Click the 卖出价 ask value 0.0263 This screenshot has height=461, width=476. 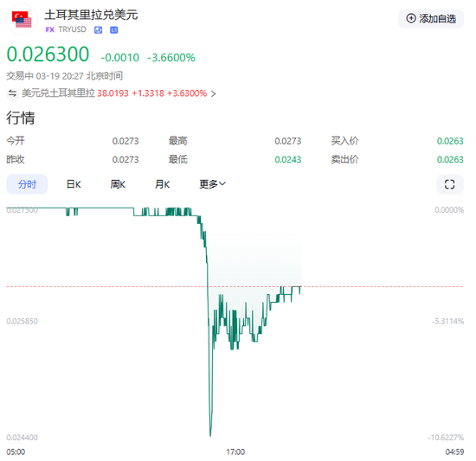click(450, 159)
